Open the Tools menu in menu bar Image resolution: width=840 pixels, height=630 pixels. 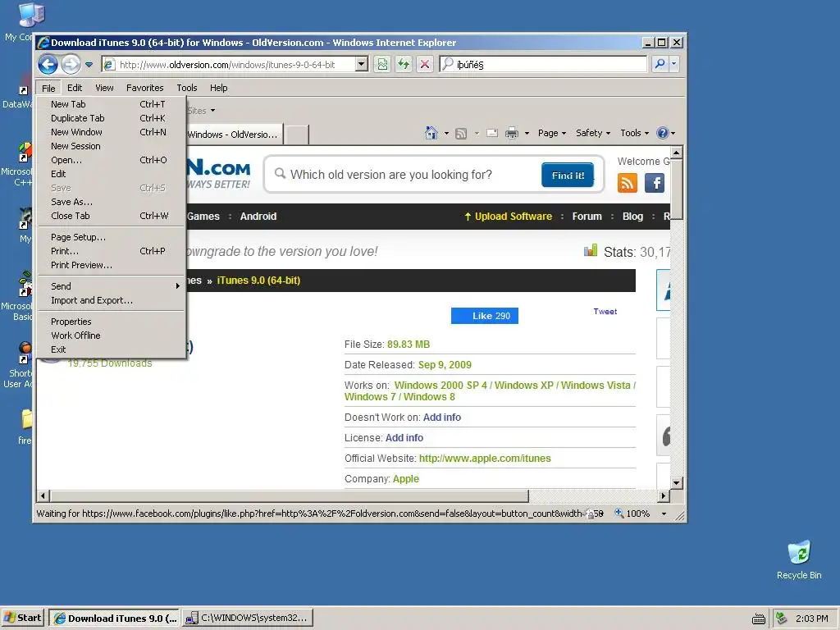tap(187, 88)
